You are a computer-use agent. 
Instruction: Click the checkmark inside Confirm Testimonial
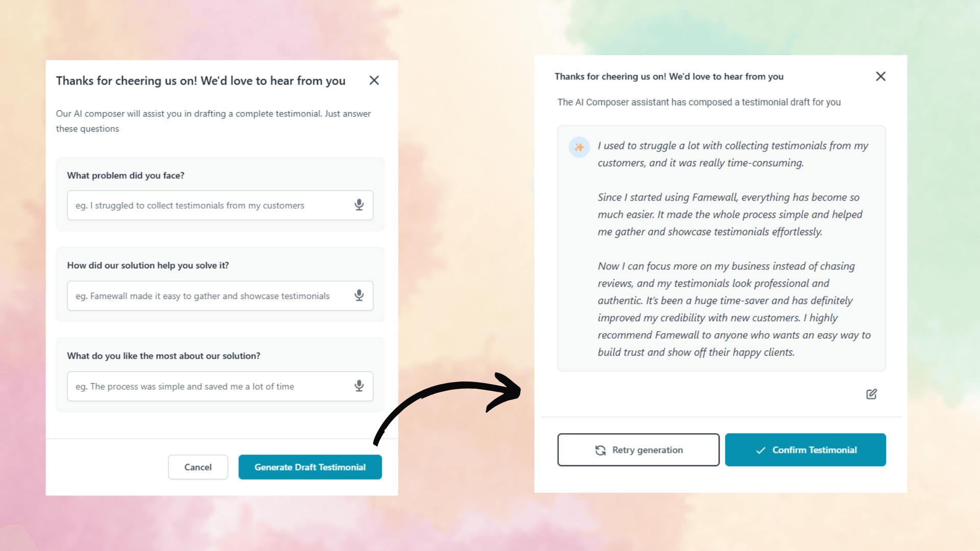[760, 449]
